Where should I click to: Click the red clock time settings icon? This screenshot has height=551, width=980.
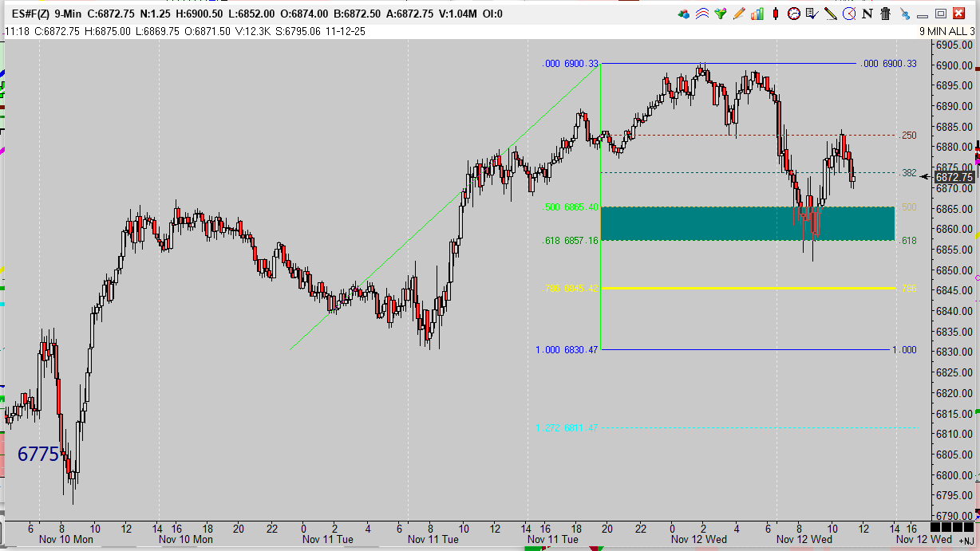(x=794, y=14)
